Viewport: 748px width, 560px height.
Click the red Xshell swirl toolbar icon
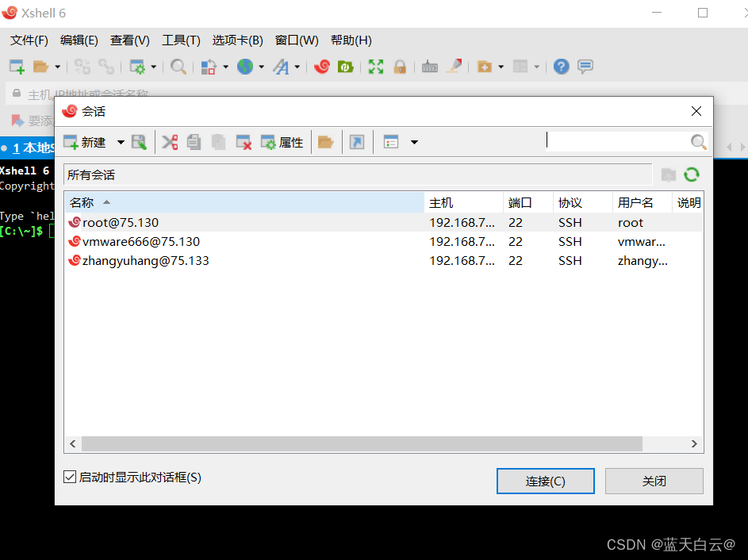[x=322, y=67]
